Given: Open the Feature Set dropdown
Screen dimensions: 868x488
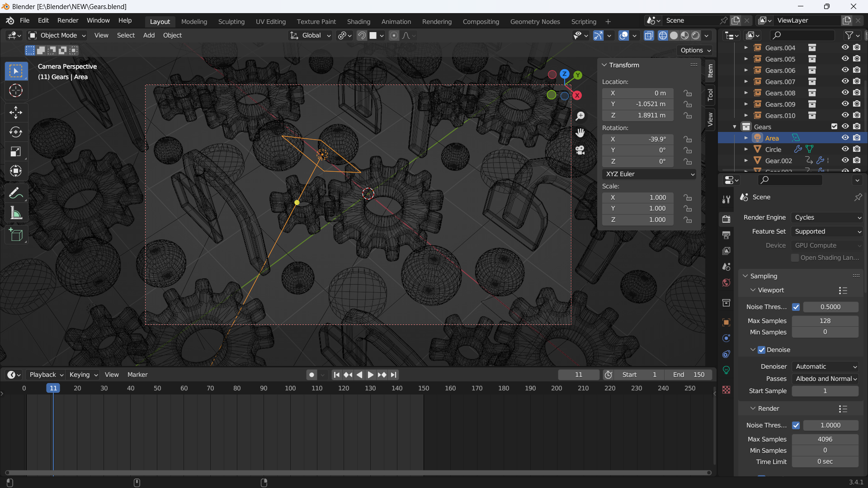Looking at the screenshot, I should 827,231.
